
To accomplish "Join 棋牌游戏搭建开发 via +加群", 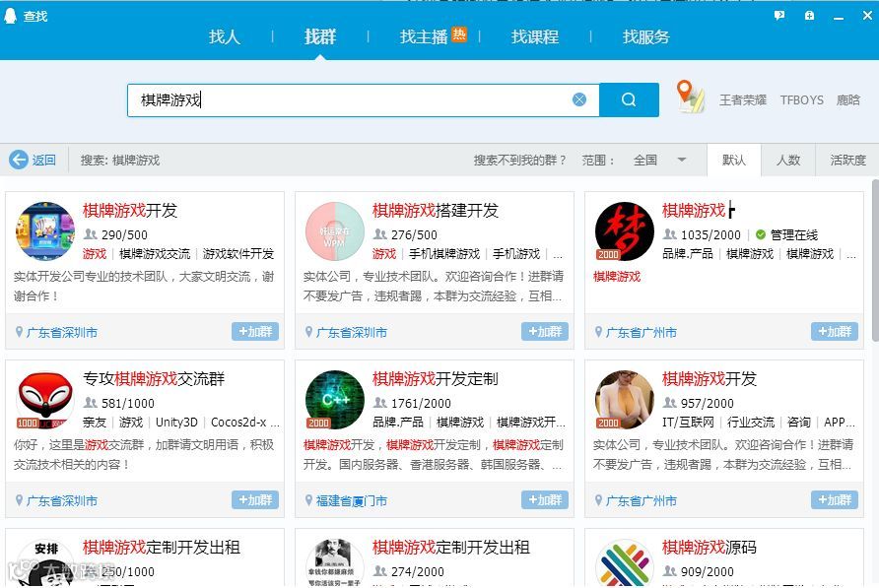I will pyautogui.click(x=545, y=331).
